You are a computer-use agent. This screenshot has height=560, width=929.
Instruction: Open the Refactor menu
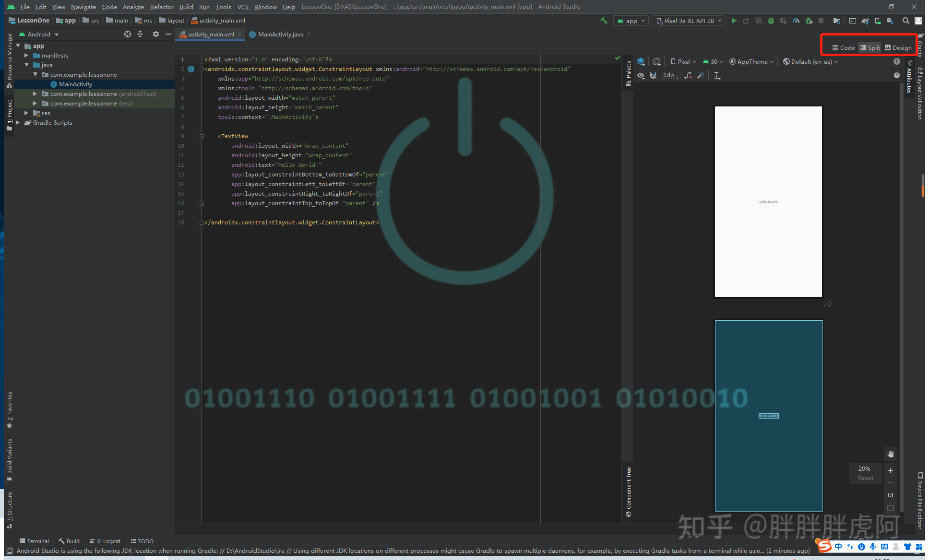point(162,7)
